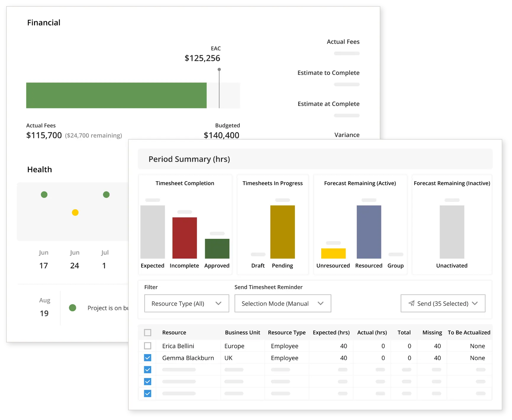Sort by the To Be Actualized header
The height and width of the screenshot is (420, 512).
pos(469,333)
